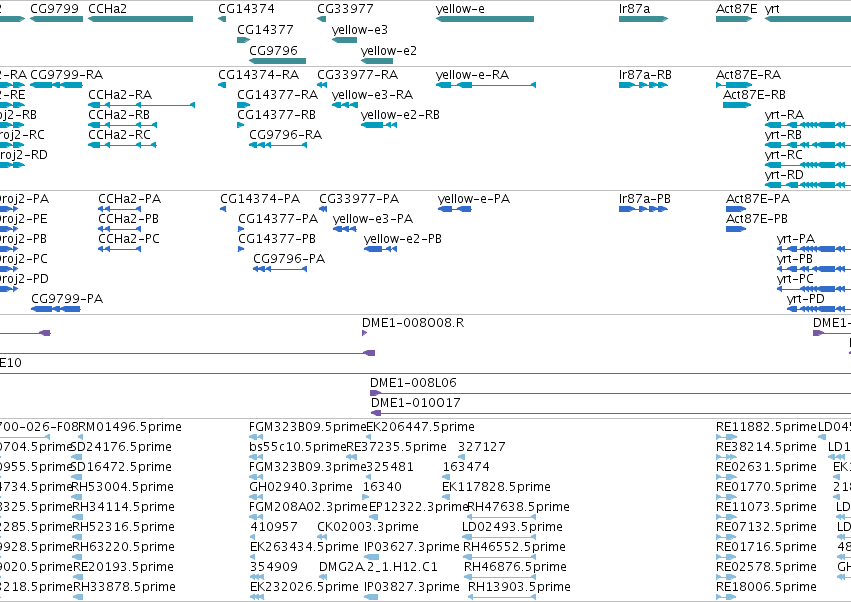The image size is (851, 602).
Task: Click the yellow-e2-RB transcript label
Action: point(400,115)
